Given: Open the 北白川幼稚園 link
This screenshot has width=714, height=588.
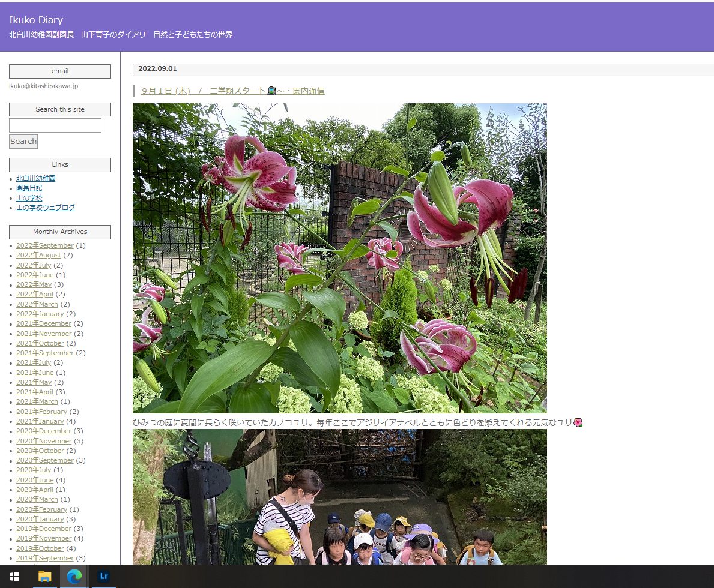Looking at the screenshot, I should pyautogui.click(x=36, y=178).
